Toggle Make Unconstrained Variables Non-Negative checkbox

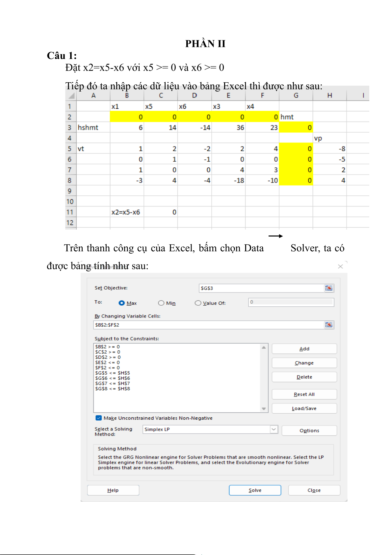pos(98,418)
